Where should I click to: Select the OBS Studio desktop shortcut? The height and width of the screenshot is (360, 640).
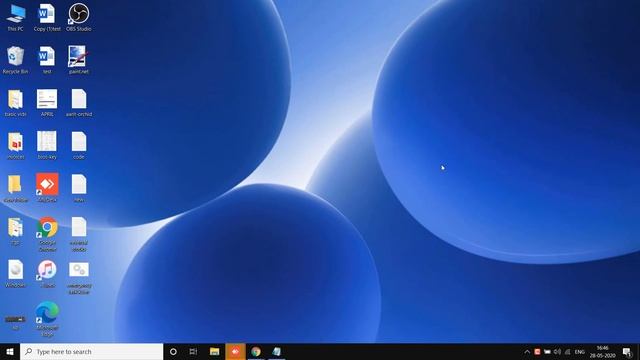click(x=79, y=18)
